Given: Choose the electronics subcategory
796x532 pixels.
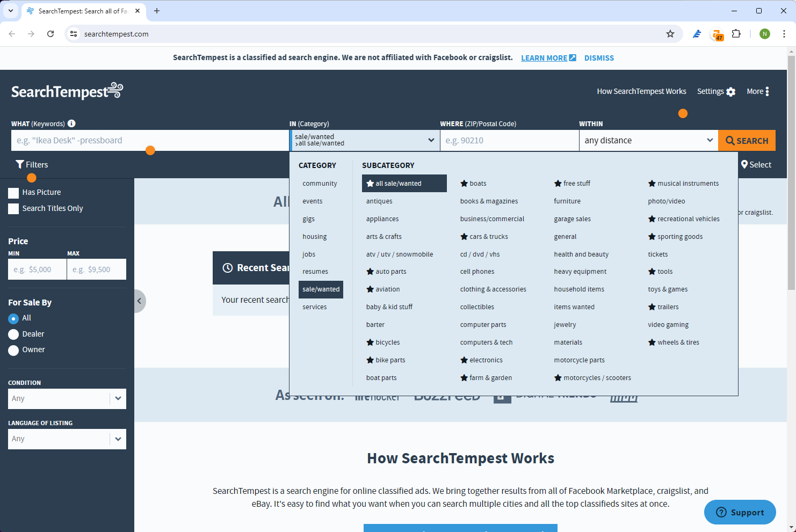Looking at the screenshot, I should point(486,360).
